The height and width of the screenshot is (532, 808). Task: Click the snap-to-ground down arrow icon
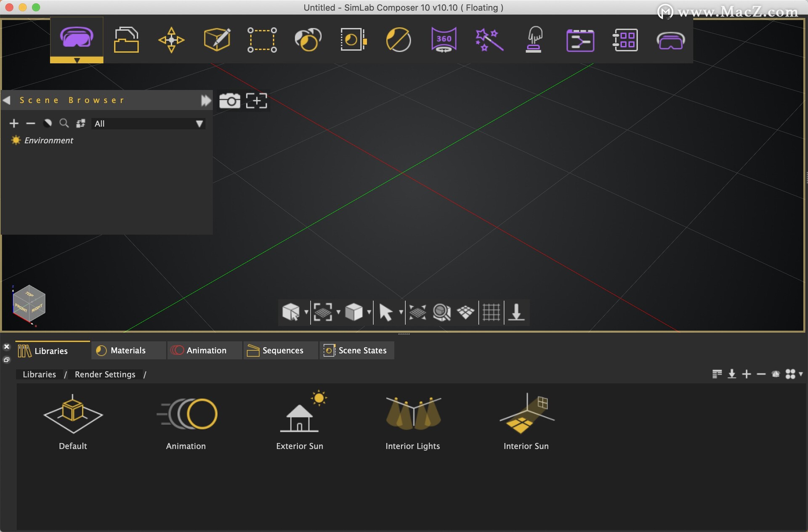[516, 312]
